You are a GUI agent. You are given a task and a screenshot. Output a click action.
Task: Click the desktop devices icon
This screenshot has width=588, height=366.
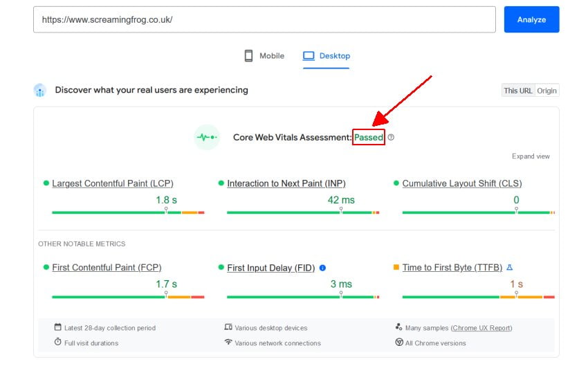click(x=228, y=327)
